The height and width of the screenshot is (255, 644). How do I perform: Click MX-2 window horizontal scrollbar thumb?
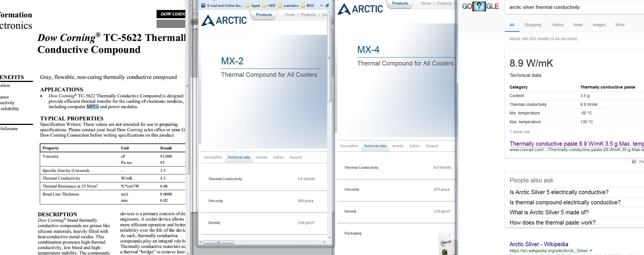point(219,242)
